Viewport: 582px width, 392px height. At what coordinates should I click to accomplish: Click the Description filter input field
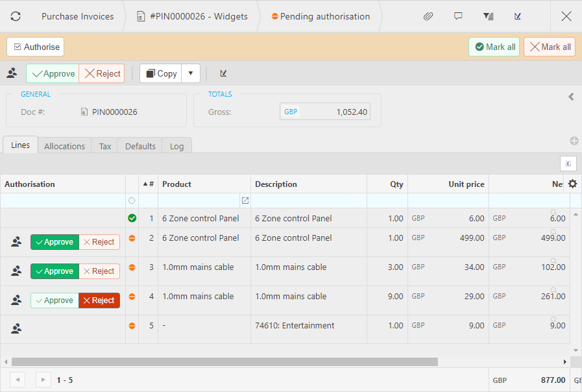(x=309, y=201)
